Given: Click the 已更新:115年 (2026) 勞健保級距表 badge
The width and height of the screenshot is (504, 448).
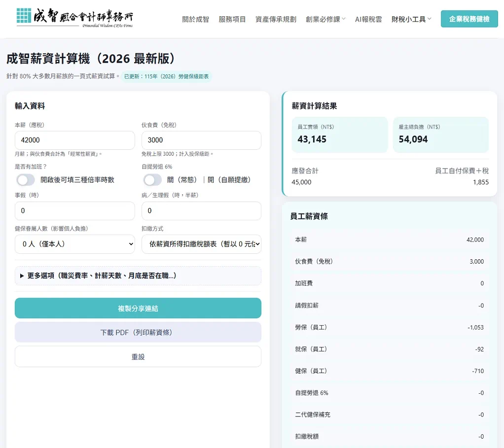Looking at the screenshot, I should tap(167, 76).
